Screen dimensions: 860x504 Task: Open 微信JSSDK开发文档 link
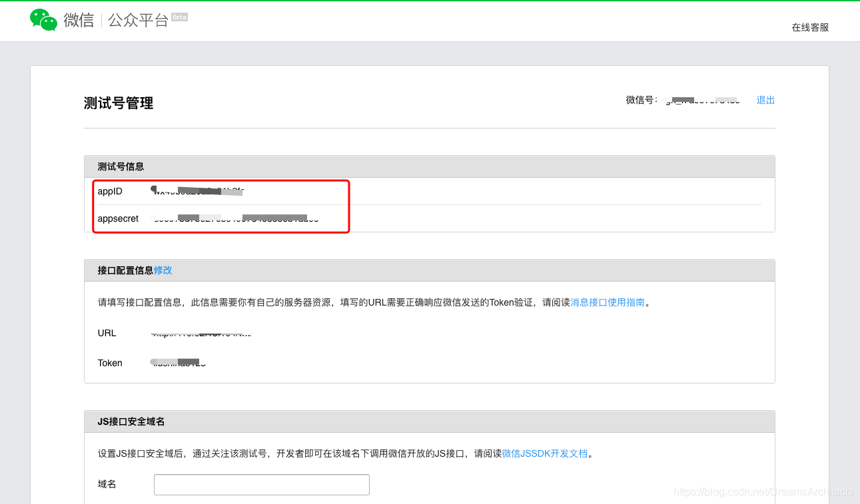(545, 453)
